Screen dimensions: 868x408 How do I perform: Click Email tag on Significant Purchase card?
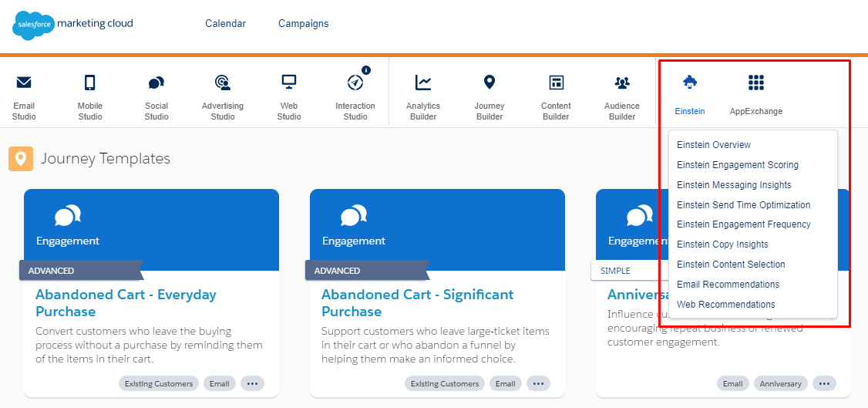[506, 383]
